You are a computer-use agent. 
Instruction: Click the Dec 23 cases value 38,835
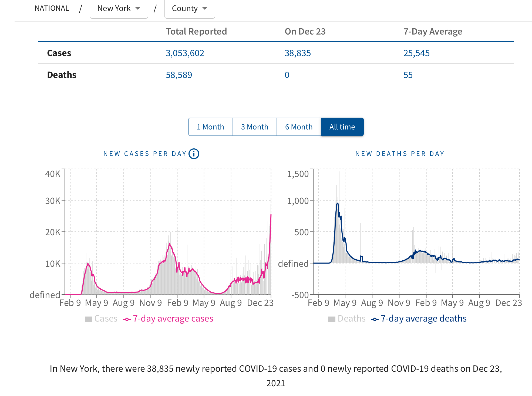click(298, 53)
